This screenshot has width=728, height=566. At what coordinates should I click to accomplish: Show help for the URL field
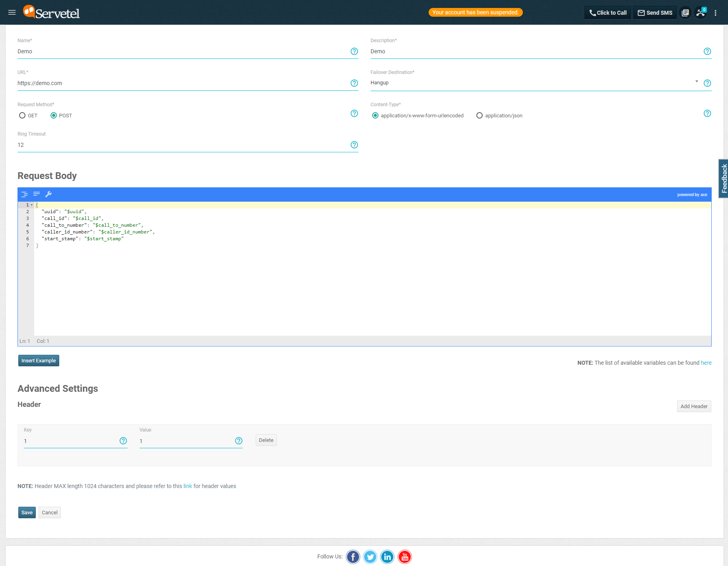pos(354,83)
